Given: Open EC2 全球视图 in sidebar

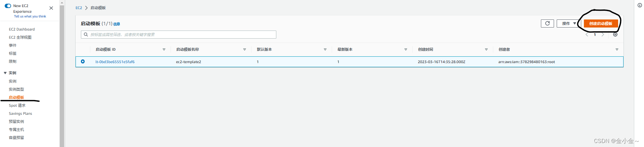Looking at the screenshot, I should (x=20, y=37).
